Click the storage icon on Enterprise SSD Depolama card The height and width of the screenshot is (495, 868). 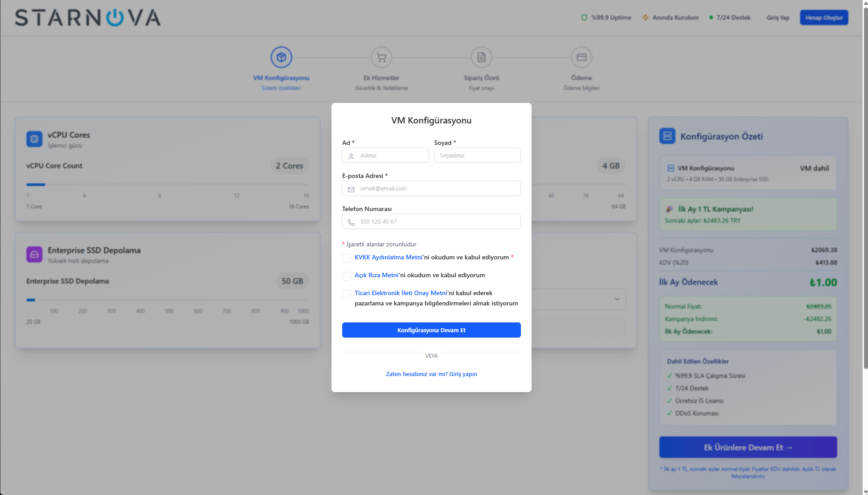click(x=34, y=254)
